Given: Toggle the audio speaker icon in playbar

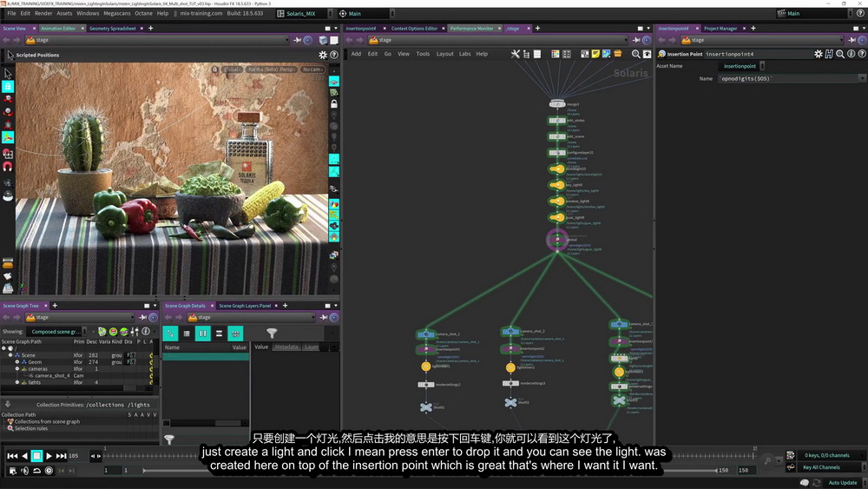Looking at the screenshot, I should coord(25,471).
